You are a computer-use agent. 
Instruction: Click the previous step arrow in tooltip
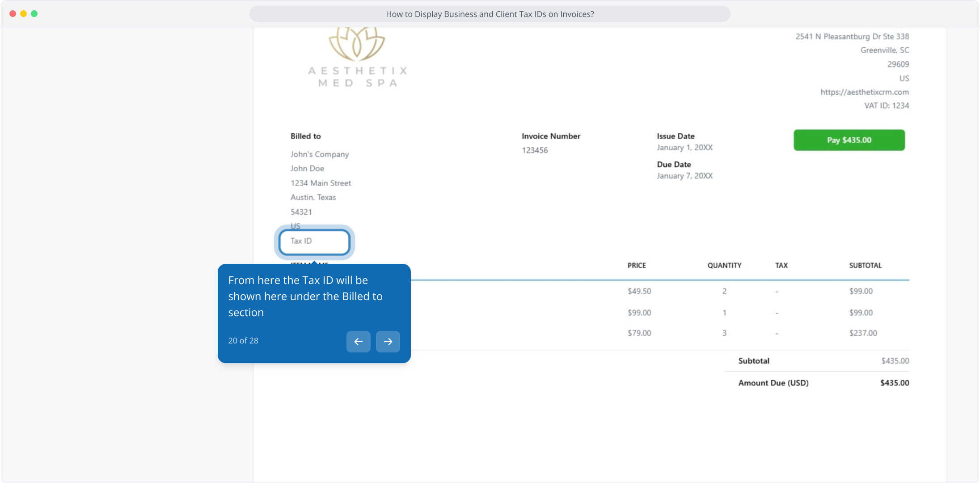pyautogui.click(x=358, y=342)
